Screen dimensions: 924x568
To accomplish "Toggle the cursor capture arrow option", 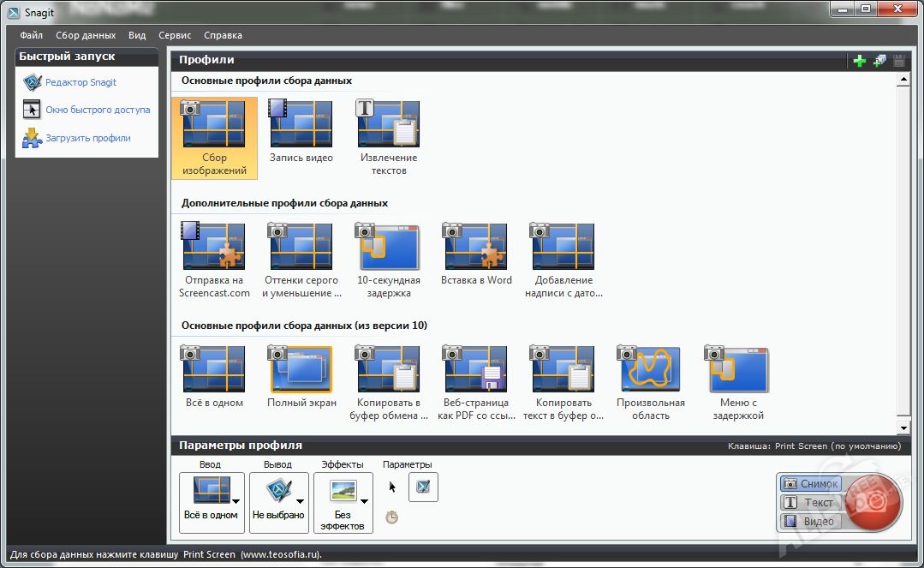I will point(393,487).
